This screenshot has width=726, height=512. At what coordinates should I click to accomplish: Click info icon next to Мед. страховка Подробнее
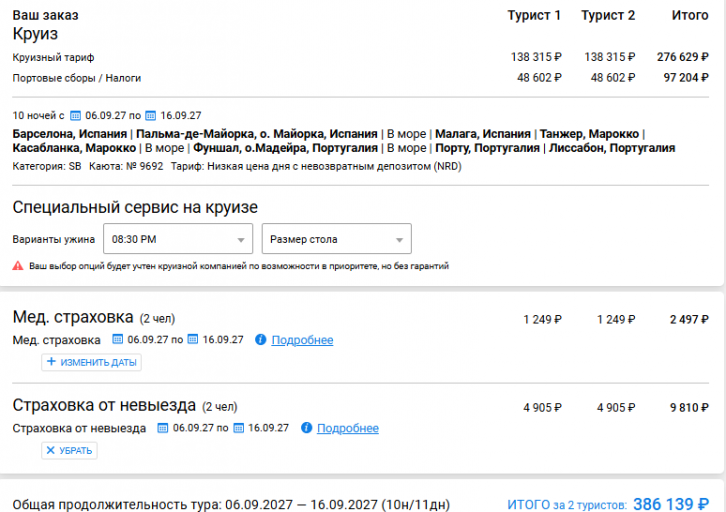pyautogui.click(x=260, y=339)
